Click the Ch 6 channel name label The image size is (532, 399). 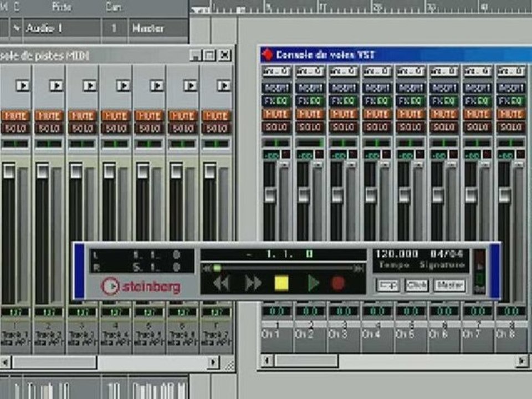click(x=438, y=335)
